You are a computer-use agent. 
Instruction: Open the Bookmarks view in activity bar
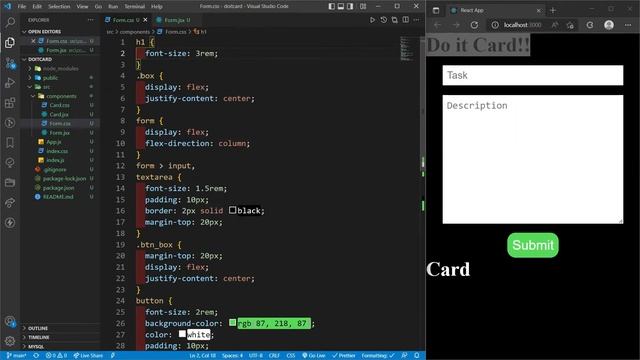10,143
